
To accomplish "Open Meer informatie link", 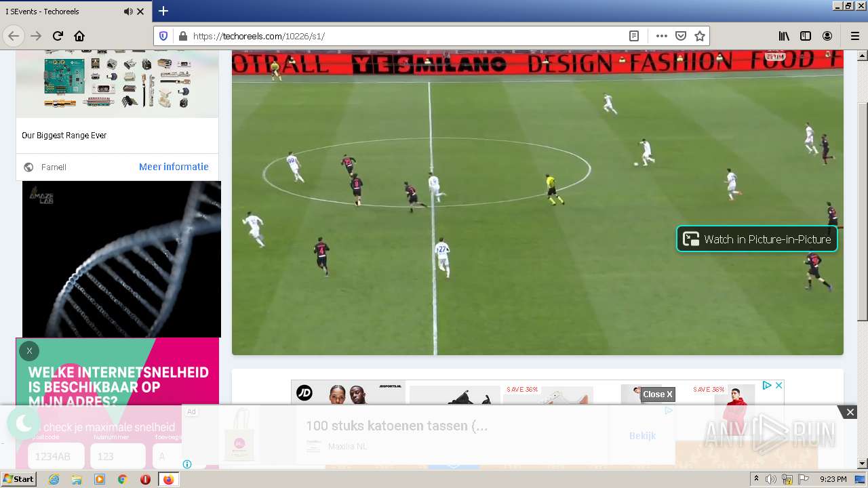I will tap(174, 167).
